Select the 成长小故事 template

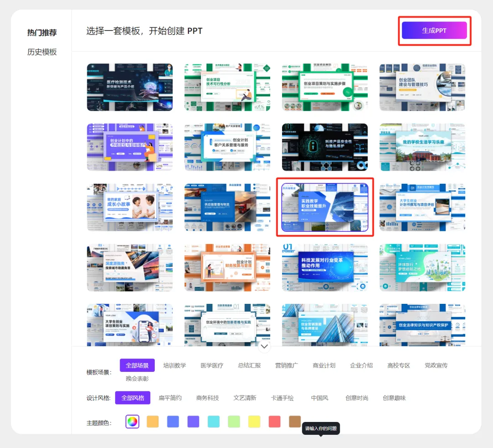130,208
